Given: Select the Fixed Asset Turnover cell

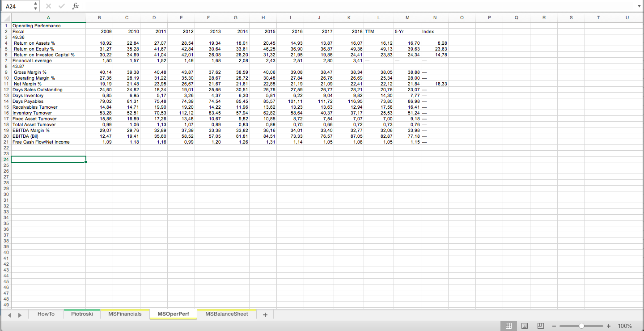Looking at the screenshot, I should pyautogui.click(x=48, y=119).
